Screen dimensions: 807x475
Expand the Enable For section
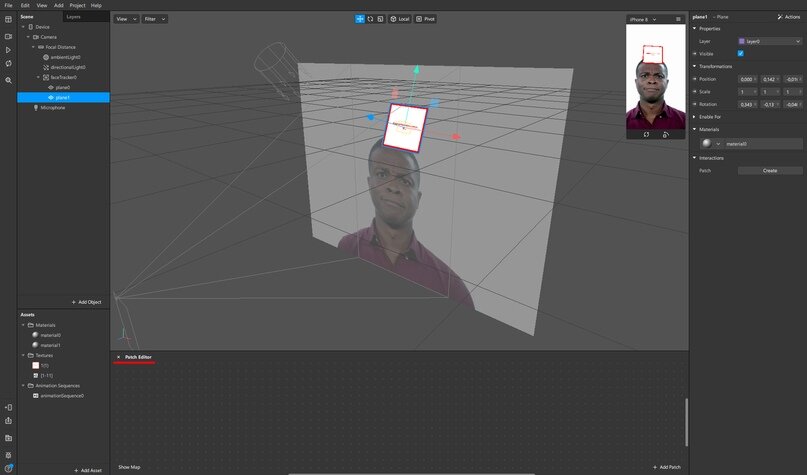[x=694, y=117]
